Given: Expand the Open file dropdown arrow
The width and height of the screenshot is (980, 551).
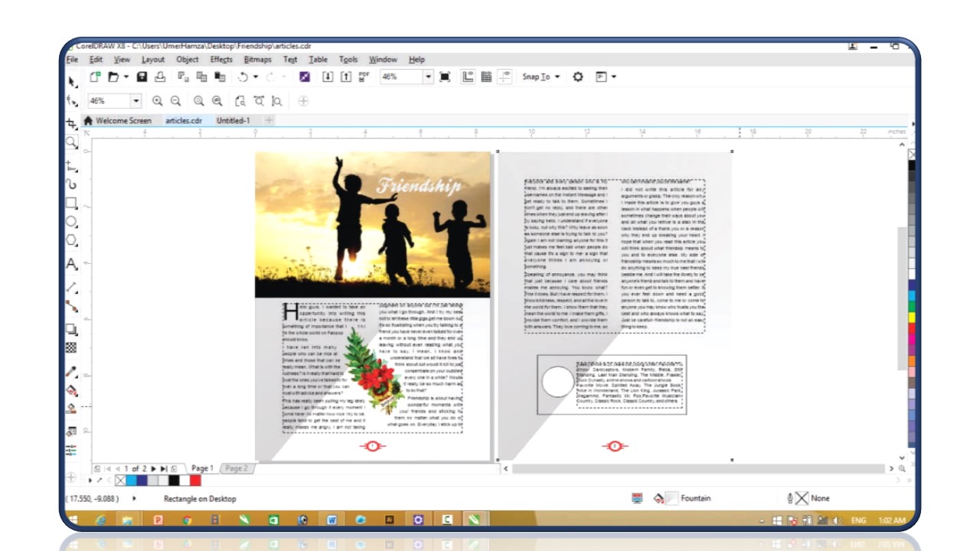Looking at the screenshot, I should pyautogui.click(x=126, y=77).
